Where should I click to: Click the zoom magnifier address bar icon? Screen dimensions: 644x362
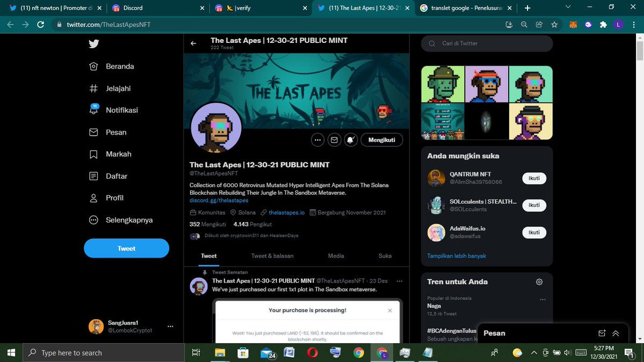coord(524,25)
